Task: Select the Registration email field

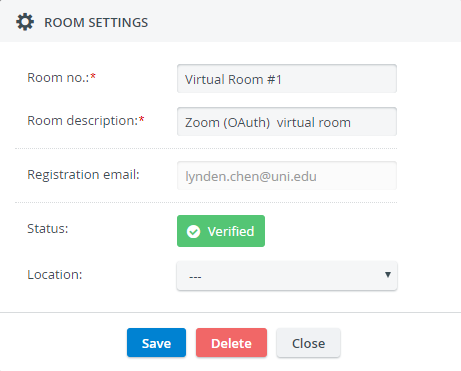Action: point(287,176)
